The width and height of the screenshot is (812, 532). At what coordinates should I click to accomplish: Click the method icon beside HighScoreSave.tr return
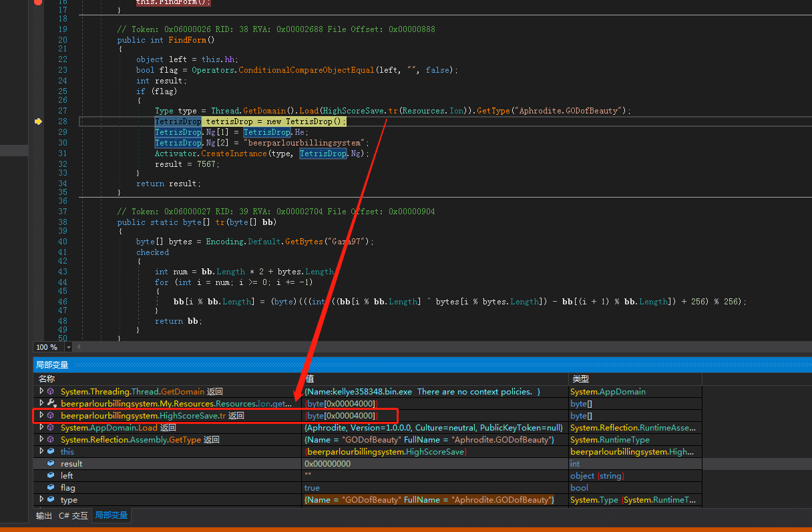click(51, 416)
